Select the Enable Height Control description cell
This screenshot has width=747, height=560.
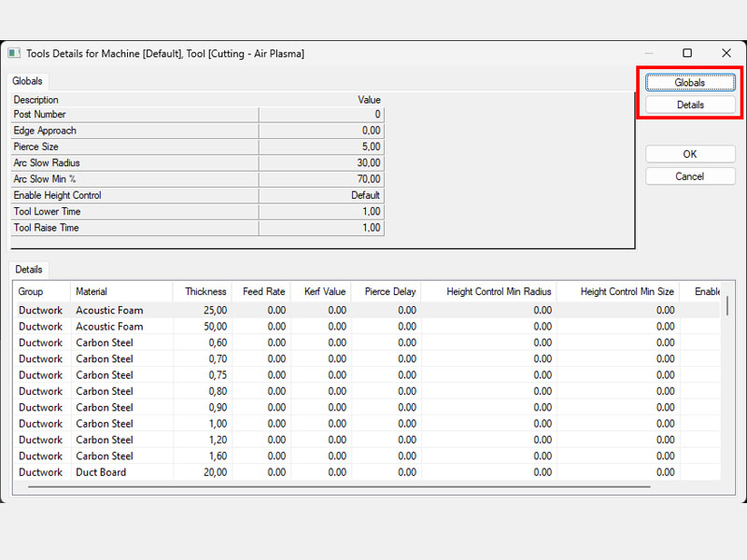134,196
